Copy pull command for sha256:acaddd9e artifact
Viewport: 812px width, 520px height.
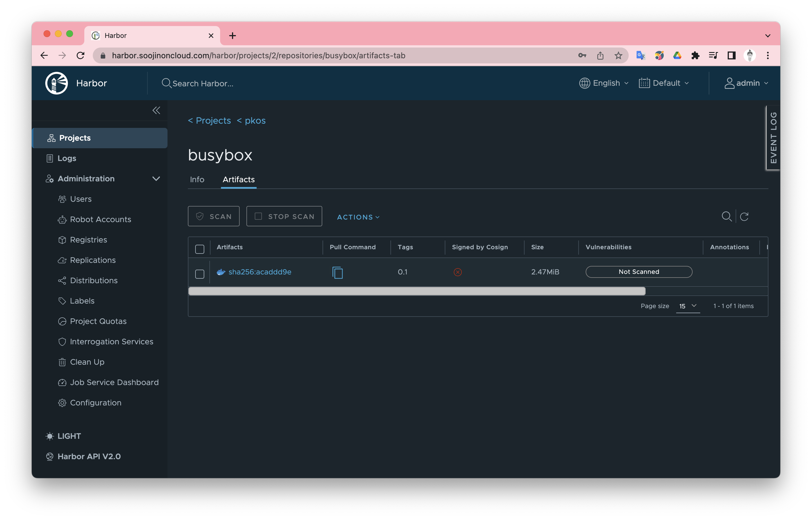point(337,272)
